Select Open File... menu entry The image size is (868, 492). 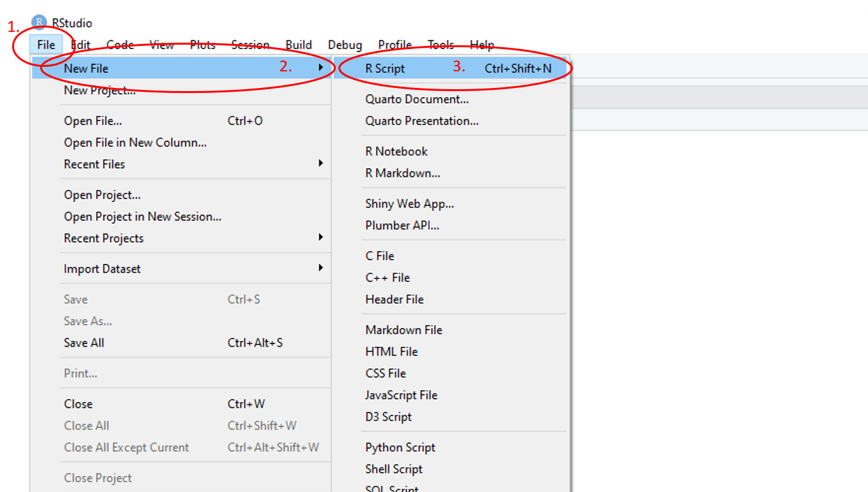pos(182,120)
